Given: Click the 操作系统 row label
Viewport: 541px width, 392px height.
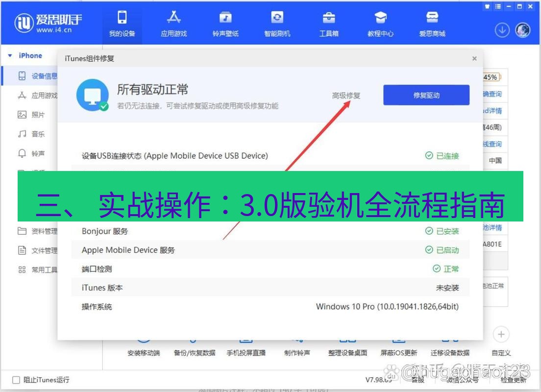Looking at the screenshot, I should [97, 307].
